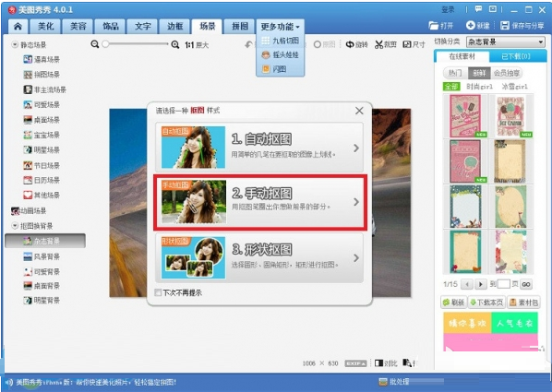
Task: Click the 下载本页 button
Action: coord(486,303)
